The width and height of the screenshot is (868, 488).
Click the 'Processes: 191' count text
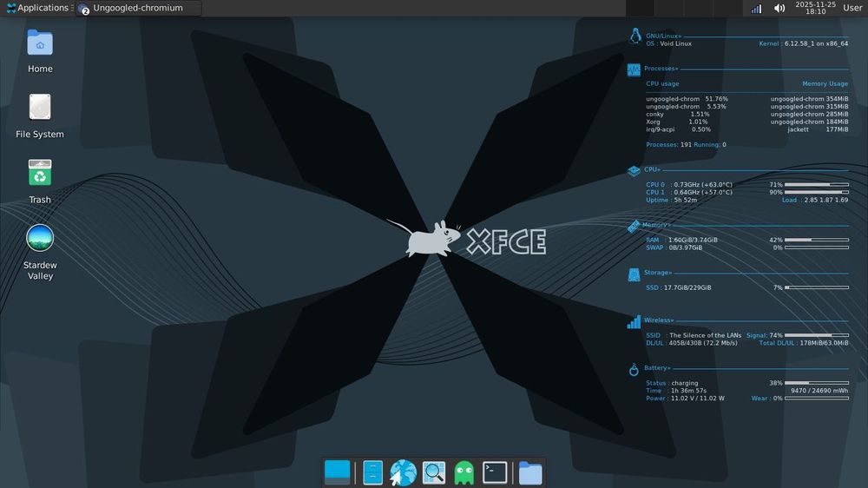click(668, 144)
